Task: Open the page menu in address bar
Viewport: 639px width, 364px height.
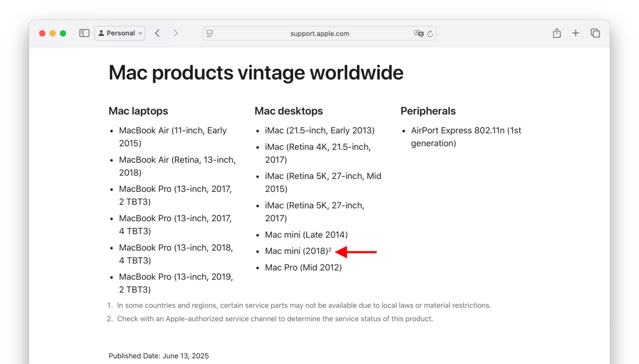Action: (210, 33)
